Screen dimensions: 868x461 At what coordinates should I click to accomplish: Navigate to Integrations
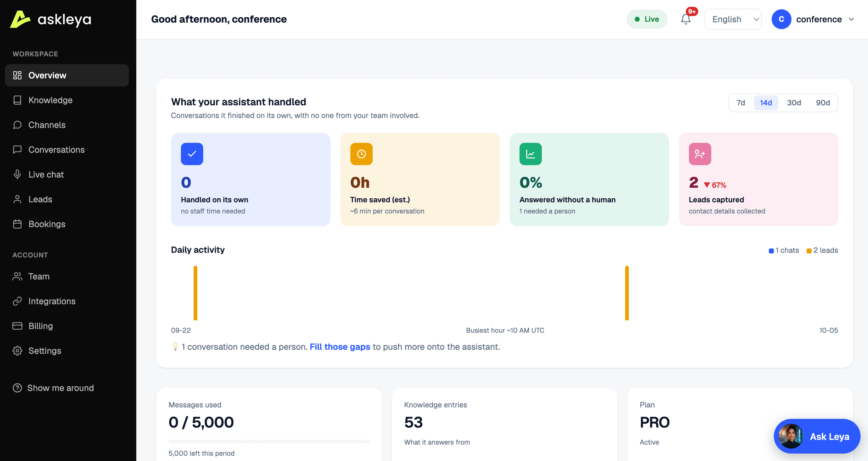[x=67, y=301]
